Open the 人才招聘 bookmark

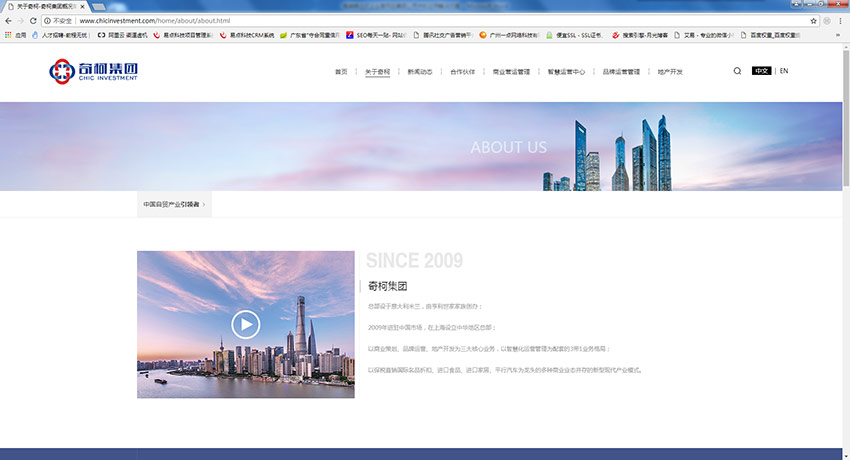coord(60,35)
